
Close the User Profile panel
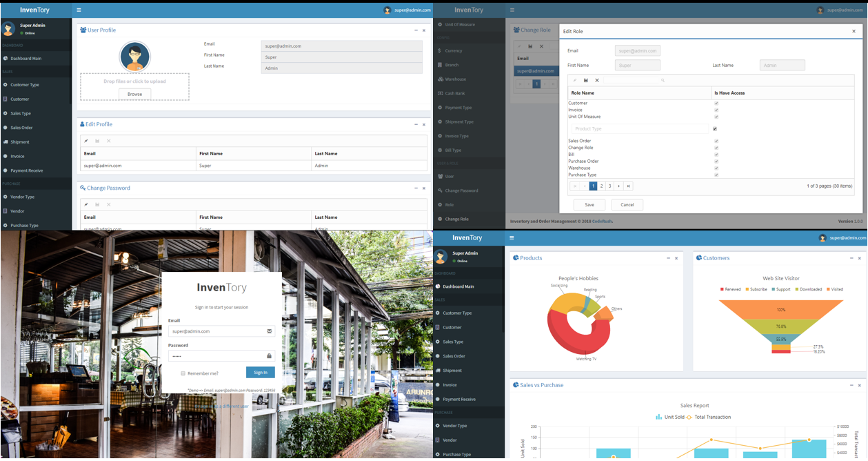(424, 30)
